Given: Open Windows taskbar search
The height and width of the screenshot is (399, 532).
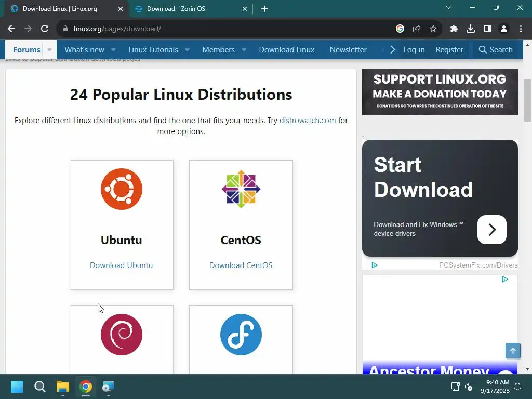Looking at the screenshot, I should pos(40,387).
